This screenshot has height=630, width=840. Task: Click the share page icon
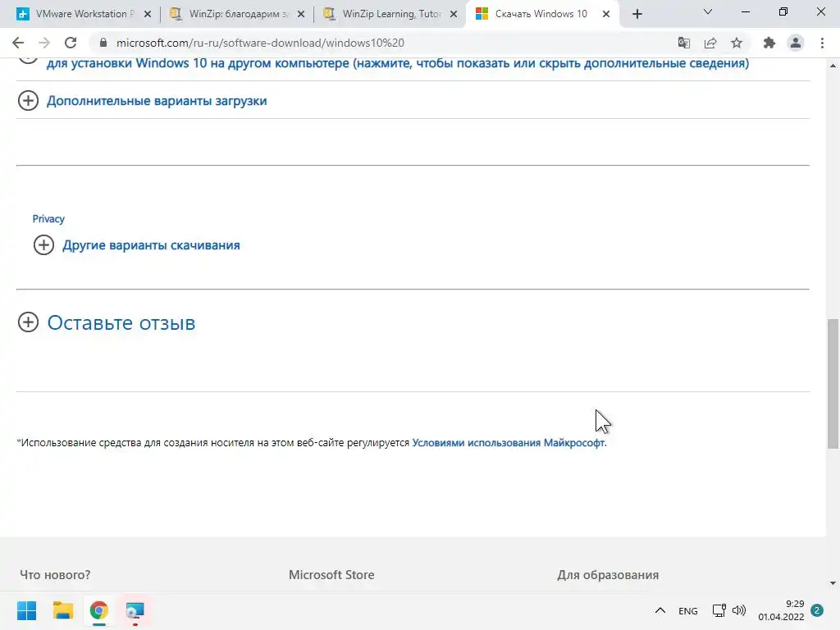coord(710,43)
